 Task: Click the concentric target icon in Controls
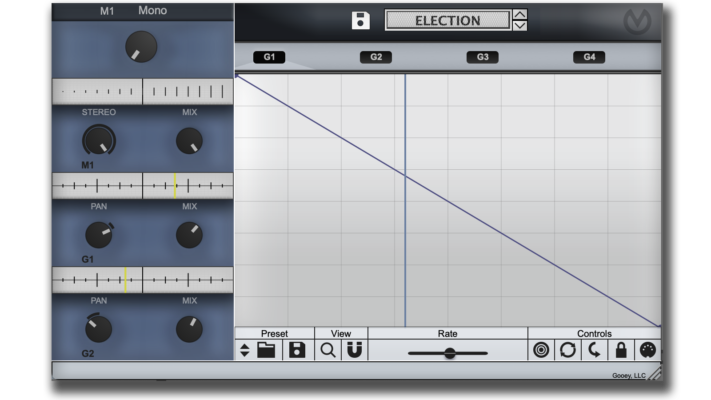click(541, 350)
